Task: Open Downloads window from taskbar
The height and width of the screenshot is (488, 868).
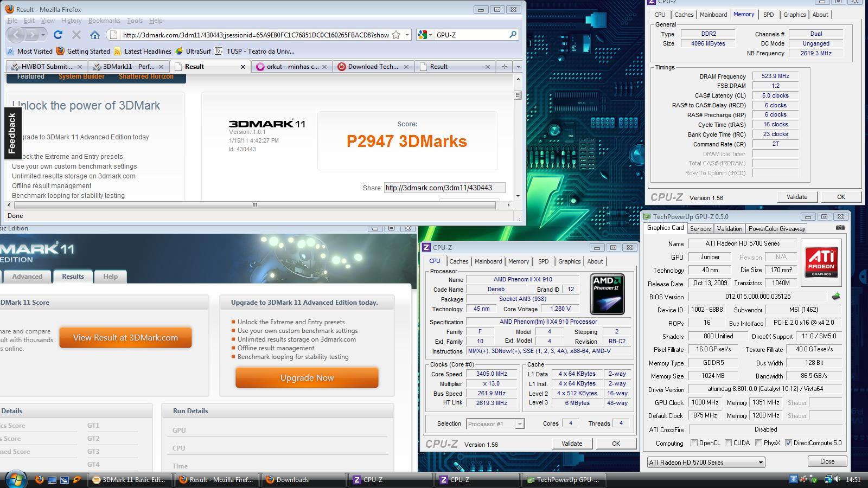Action: click(303, 480)
